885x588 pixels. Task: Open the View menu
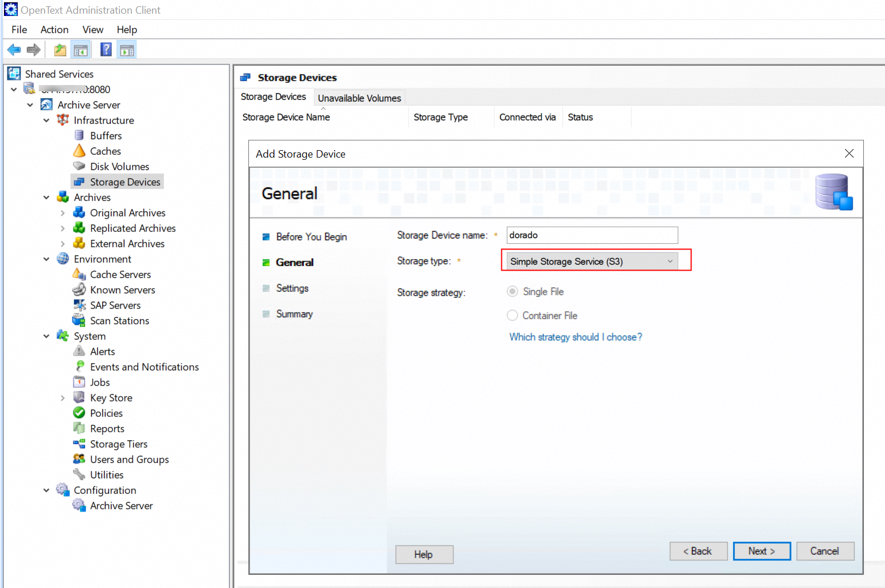pos(93,30)
